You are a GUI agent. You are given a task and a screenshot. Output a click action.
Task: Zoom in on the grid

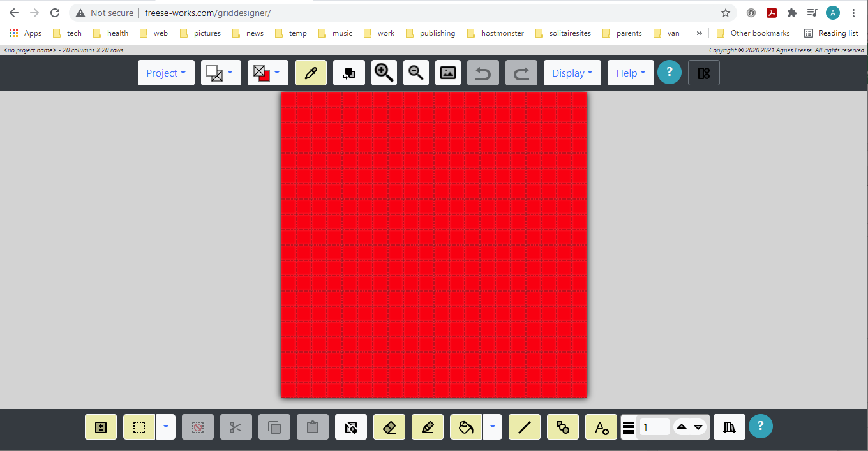tap(384, 72)
